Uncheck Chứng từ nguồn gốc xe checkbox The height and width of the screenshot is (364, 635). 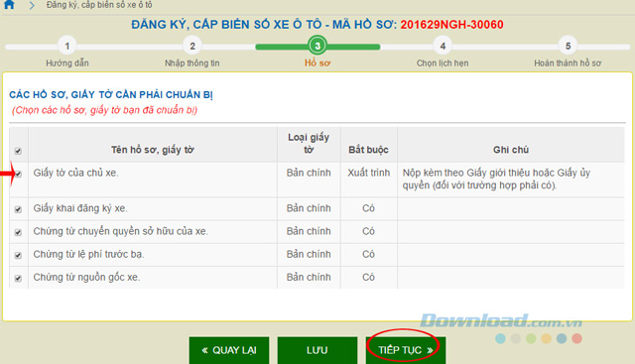(x=18, y=279)
